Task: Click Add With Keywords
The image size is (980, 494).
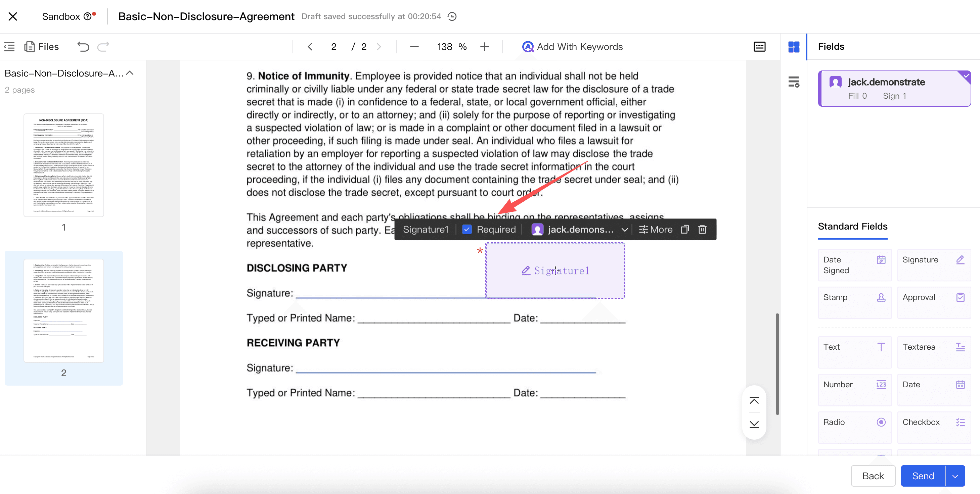Action: click(572, 47)
